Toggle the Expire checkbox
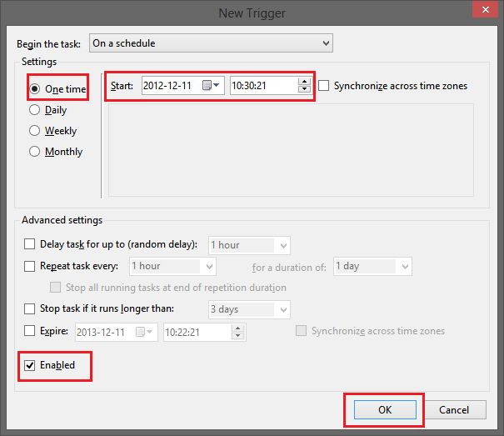This screenshot has height=436, width=504. pos(29,331)
